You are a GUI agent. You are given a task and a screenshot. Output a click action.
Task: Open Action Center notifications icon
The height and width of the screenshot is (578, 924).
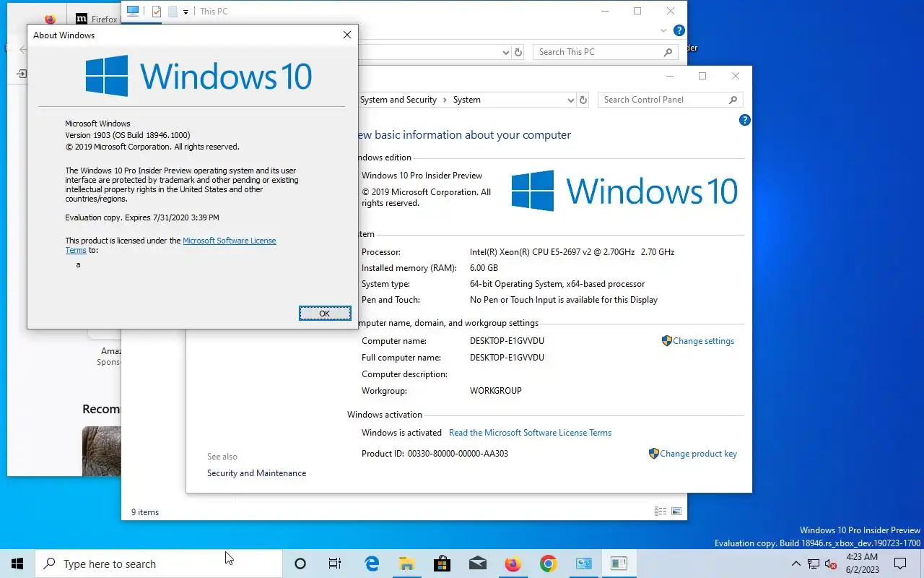tap(900, 564)
